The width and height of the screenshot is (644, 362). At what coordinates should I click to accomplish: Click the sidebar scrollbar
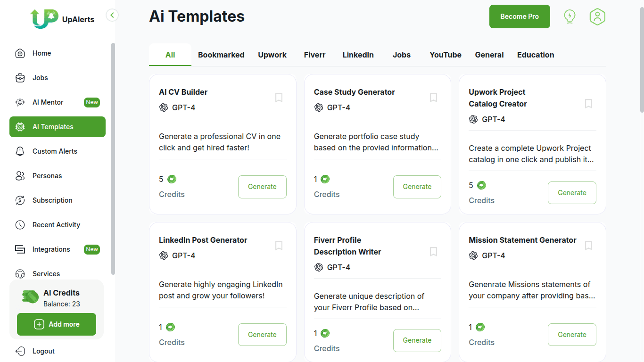pos(113,159)
